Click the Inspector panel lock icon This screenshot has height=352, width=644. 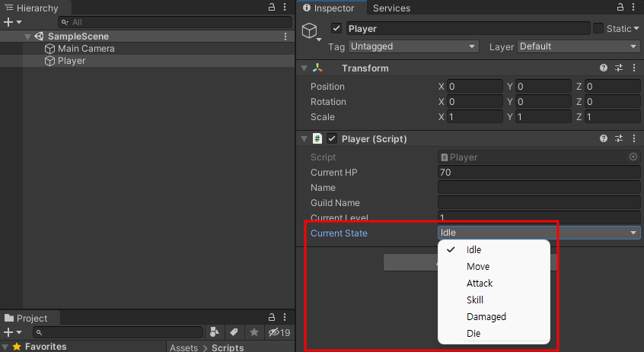click(x=620, y=7)
